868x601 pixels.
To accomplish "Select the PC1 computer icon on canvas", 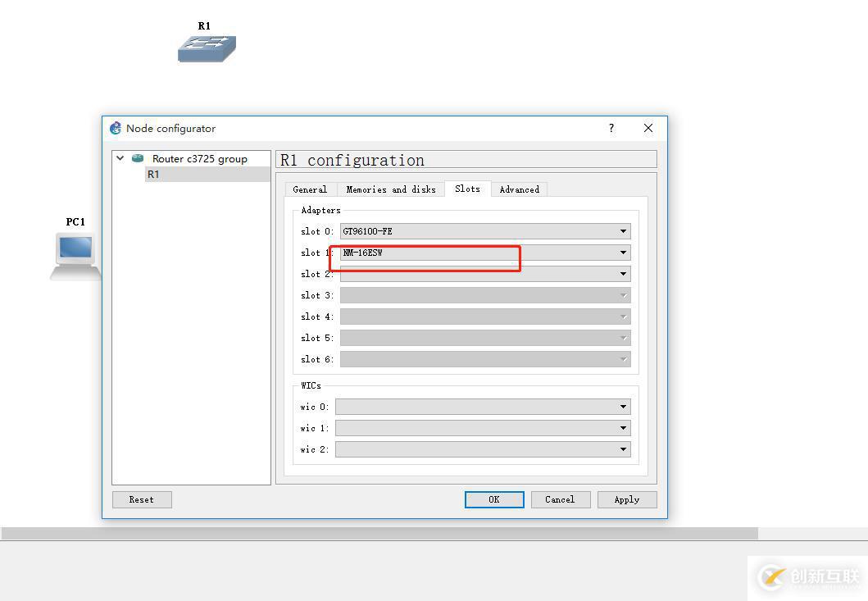I will [x=76, y=257].
